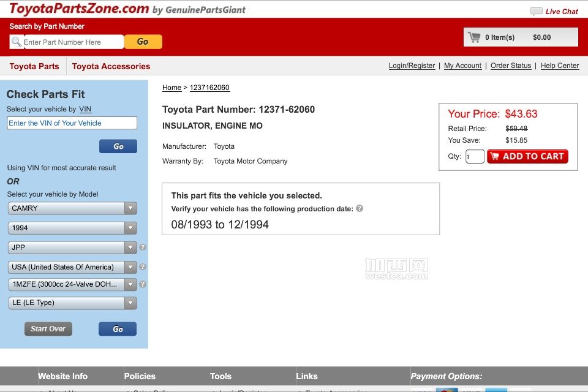588x392 pixels.
Task: Click the production date 08/1993 to 12/1994
Action: tap(220, 224)
